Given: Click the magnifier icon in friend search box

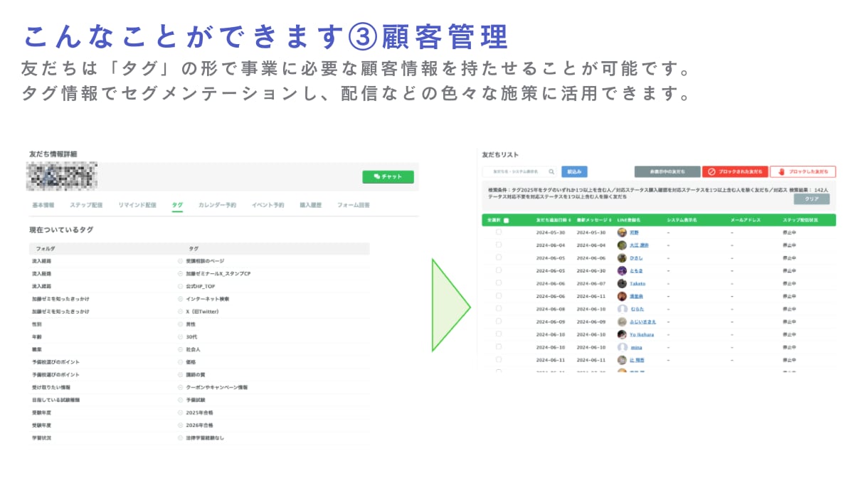Looking at the screenshot, I should [551, 171].
